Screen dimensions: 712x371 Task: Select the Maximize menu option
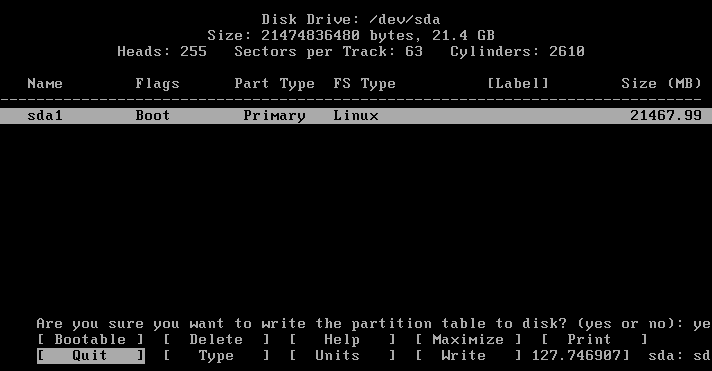pyautogui.click(x=468, y=340)
